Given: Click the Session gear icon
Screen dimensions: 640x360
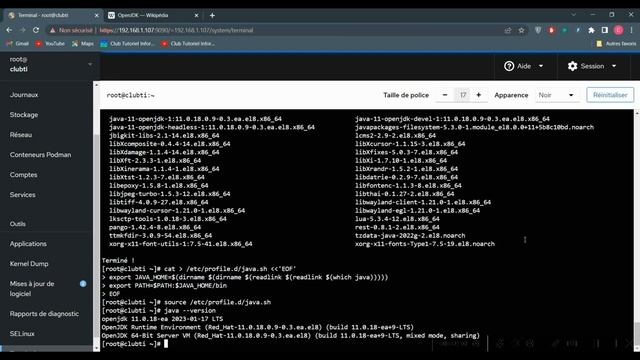Looking at the screenshot, I should click(x=572, y=66).
